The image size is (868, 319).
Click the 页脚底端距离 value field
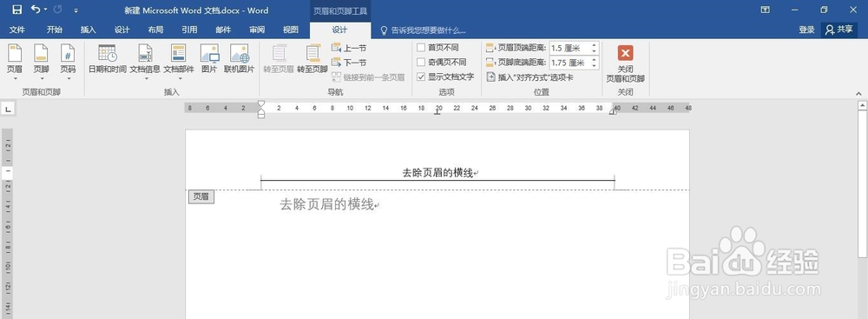[x=569, y=63]
